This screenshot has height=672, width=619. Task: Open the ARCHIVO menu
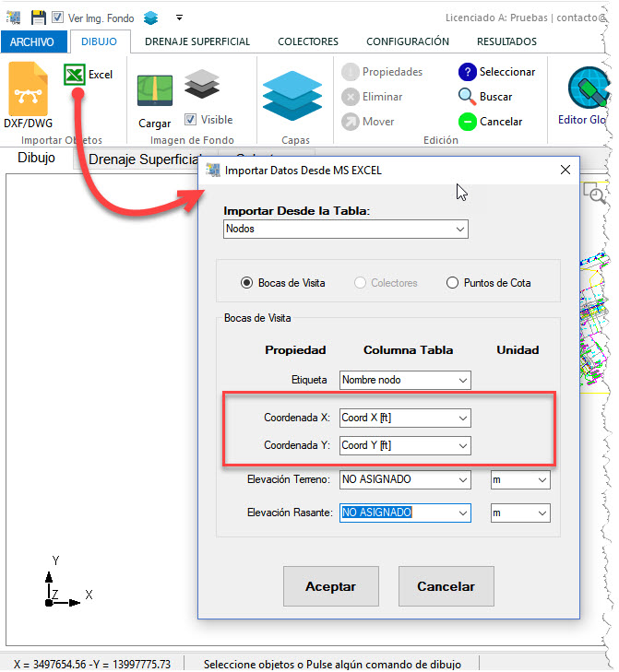pyautogui.click(x=33, y=42)
